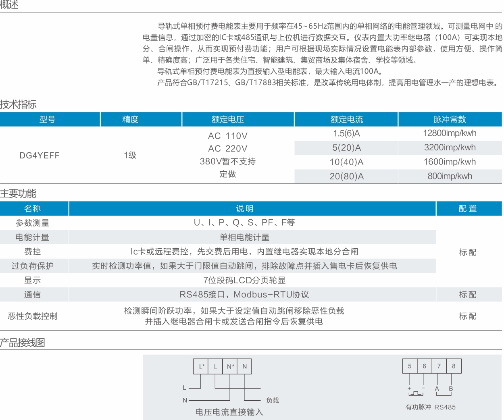
Task: Select the 额定电压 column header
Action: click(x=228, y=119)
